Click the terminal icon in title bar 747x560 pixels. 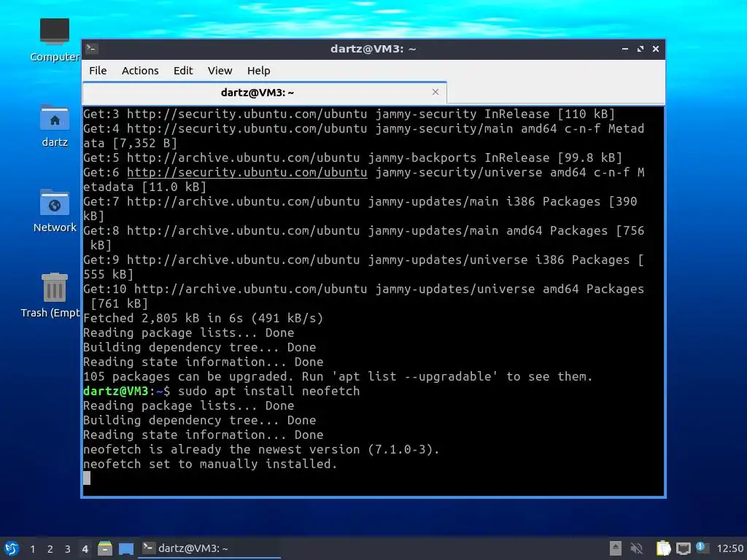[91, 49]
